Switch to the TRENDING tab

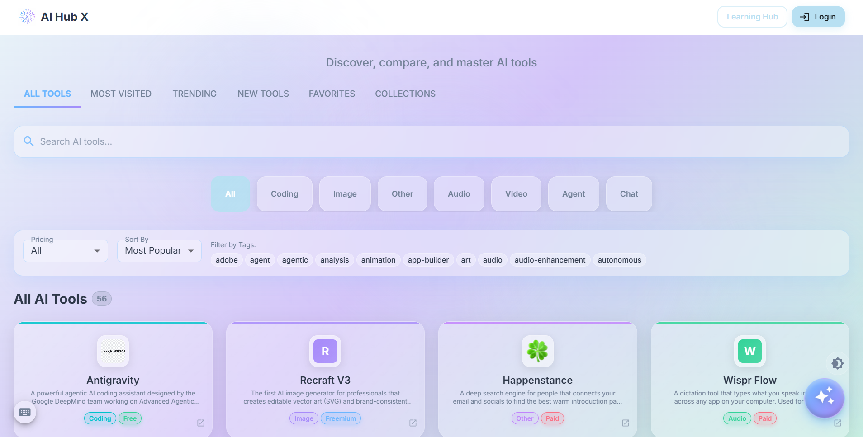click(x=194, y=94)
